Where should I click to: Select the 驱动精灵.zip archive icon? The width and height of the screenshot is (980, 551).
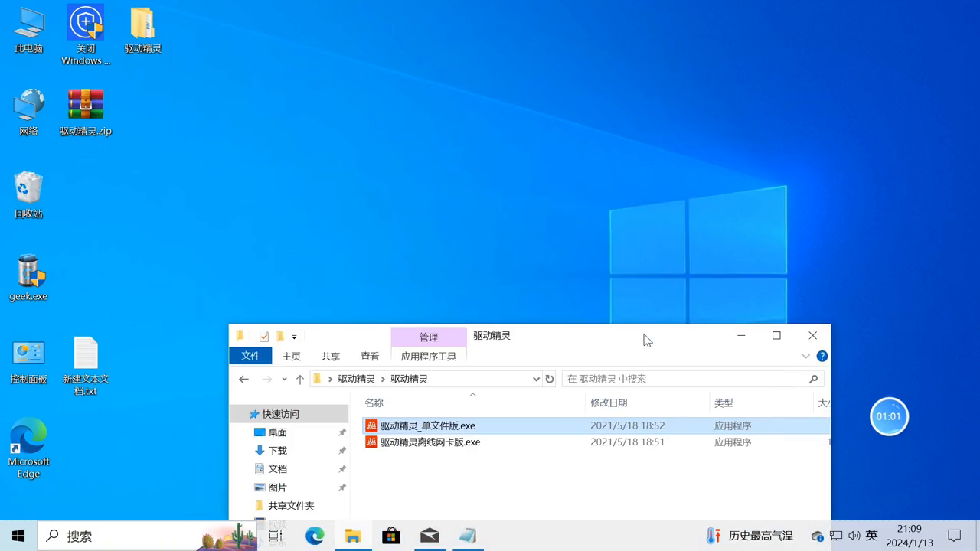86,112
